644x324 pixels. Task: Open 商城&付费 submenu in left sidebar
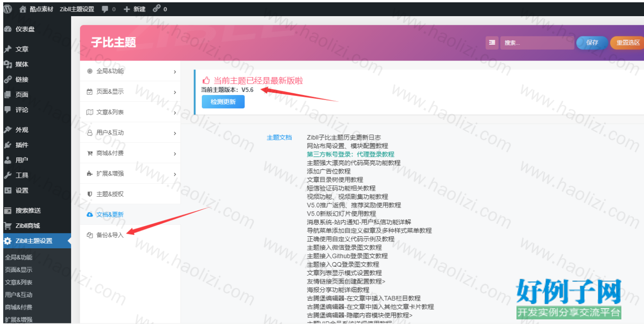pos(18,307)
